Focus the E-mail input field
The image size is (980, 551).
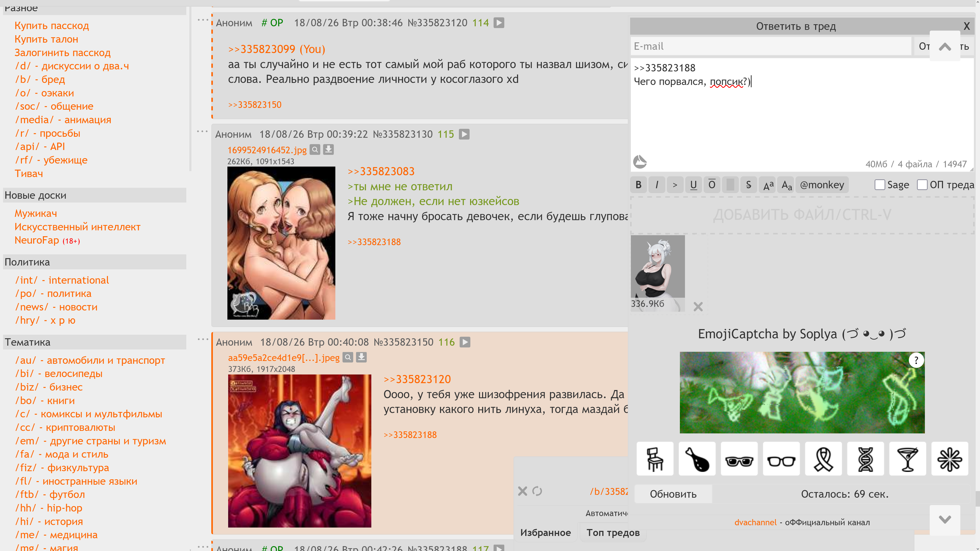click(771, 46)
